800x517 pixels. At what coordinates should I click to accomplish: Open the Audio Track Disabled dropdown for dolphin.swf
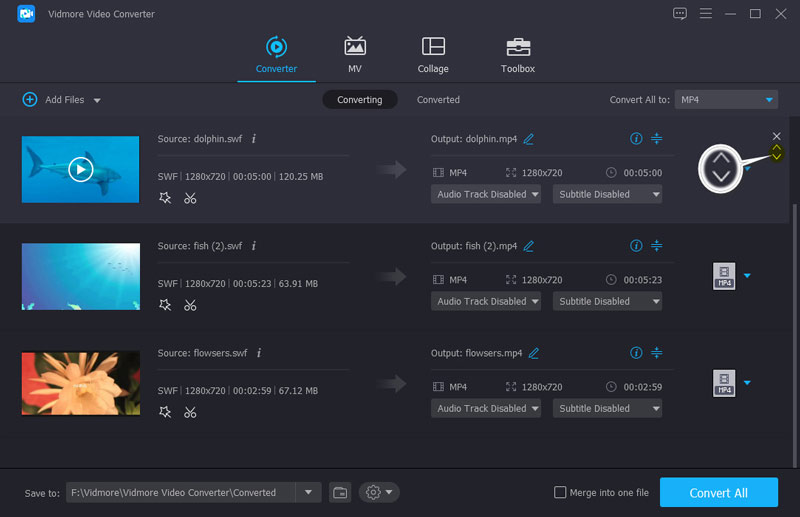tap(487, 194)
